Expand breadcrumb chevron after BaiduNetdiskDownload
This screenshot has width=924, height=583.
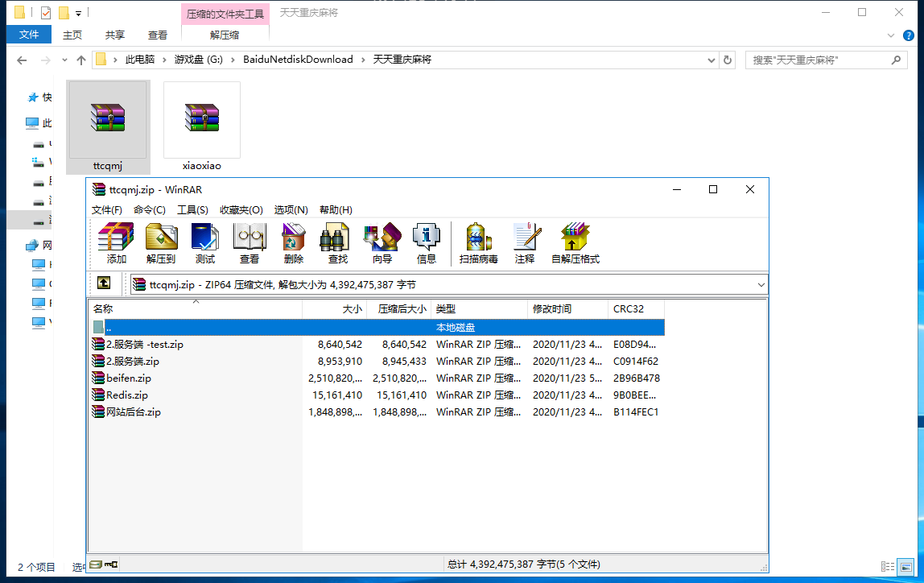363,60
